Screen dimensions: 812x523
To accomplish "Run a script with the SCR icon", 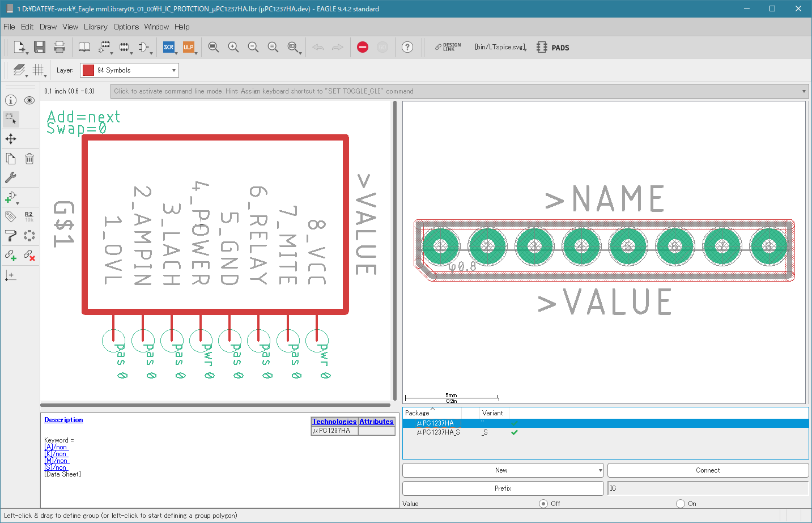I will pos(169,47).
